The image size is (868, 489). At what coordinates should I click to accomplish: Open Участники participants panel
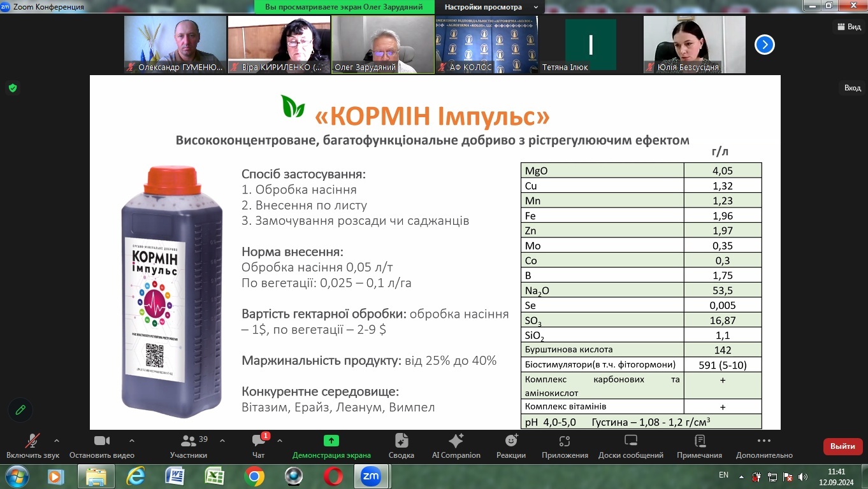coord(189,446)
